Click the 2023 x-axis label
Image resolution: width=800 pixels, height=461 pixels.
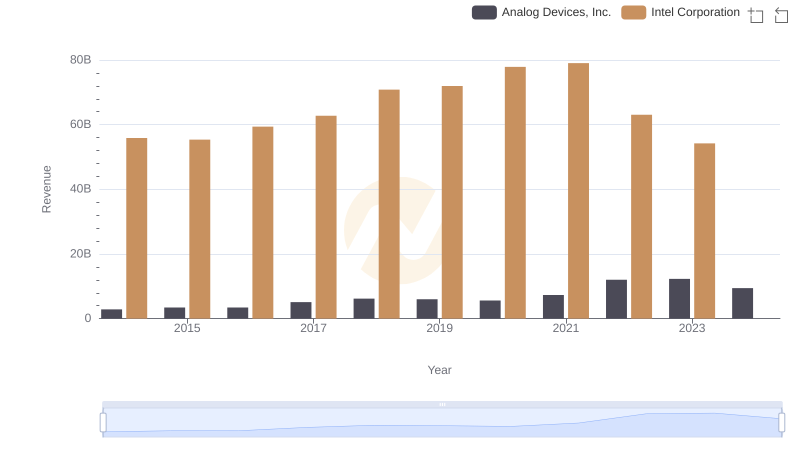(x=692, y=328)
